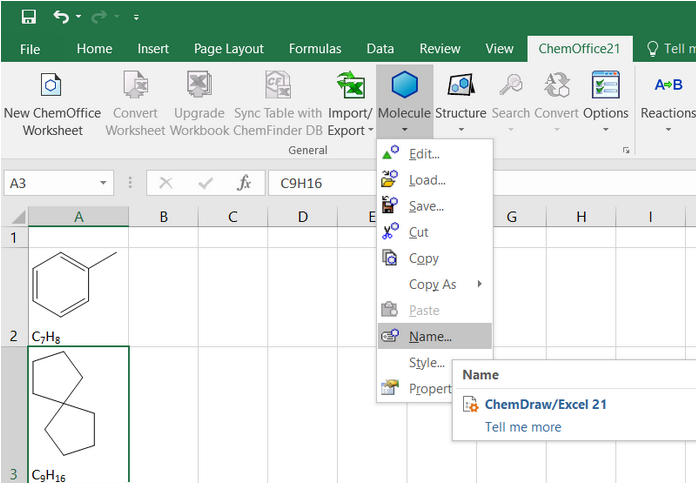Image resolution: width=696 pixels, height=483 pixels.
Task: Select the Data ribbon tab
Action: coord(380,48)
